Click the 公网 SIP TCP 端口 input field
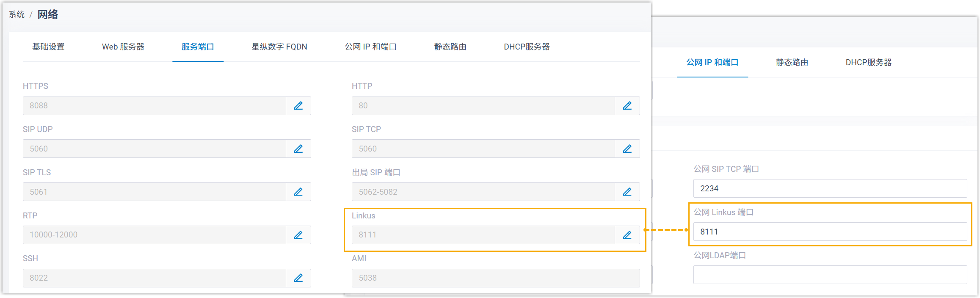Screen dimensions: 980x298 [x=830, y=188]
